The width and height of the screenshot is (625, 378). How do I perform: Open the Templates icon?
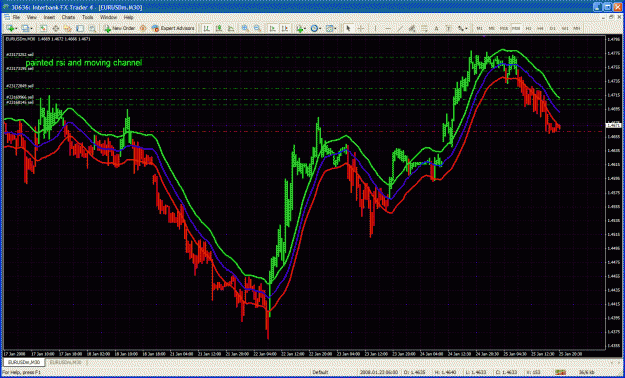[x=329, y=28]
